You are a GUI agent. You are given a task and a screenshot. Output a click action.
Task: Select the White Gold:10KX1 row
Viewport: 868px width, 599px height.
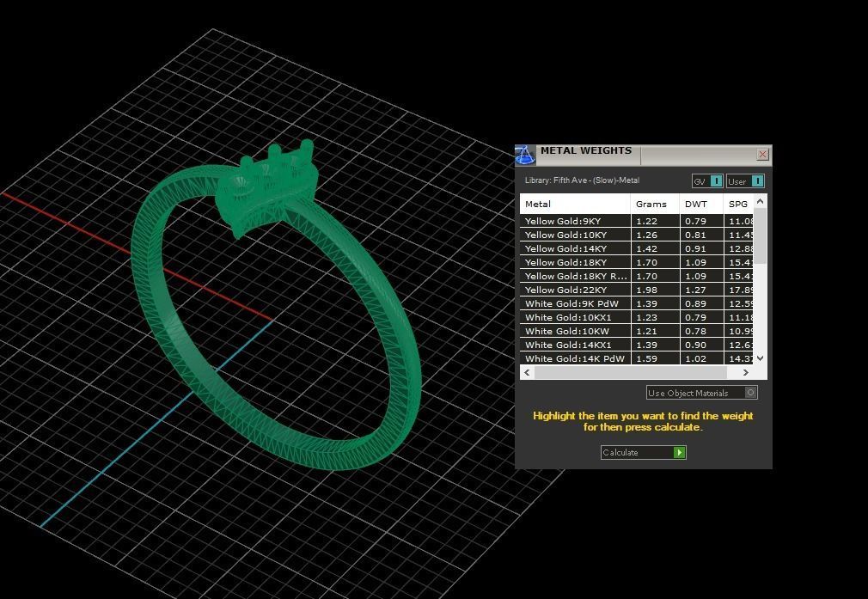coord(637,318)
